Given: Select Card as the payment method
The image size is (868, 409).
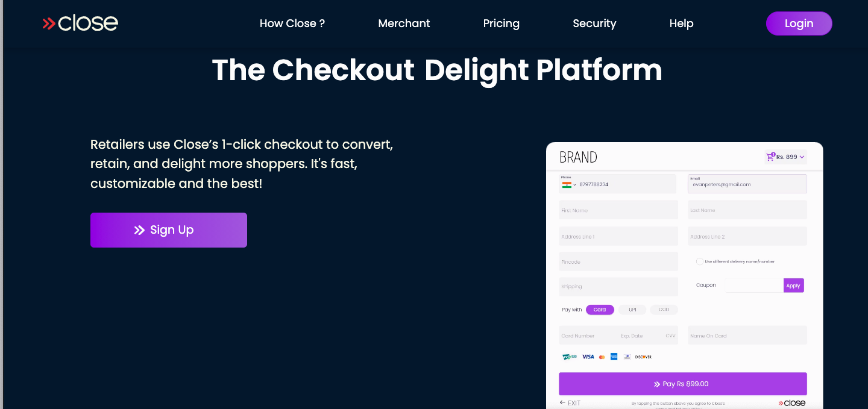Looking at the screenshot, I should click(x=600, y=310).
